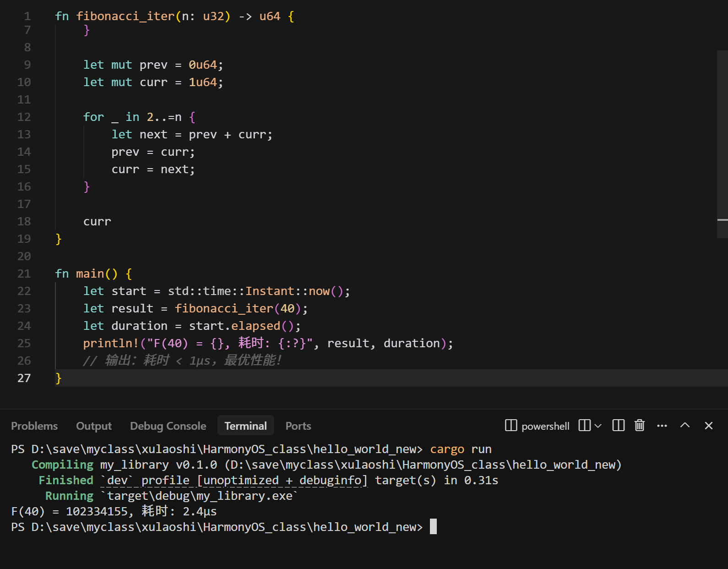Viewport: 728px width, 569px height.
Task: Show the Debug Console tab
Action: 168,426
